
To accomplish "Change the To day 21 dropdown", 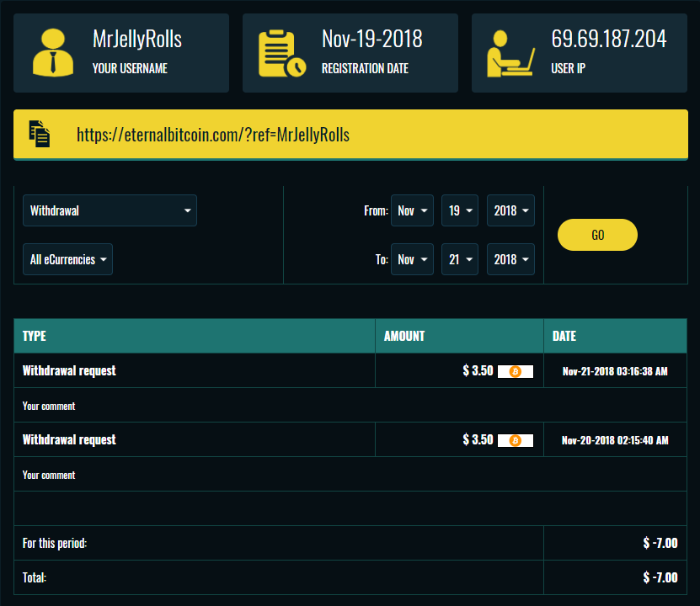I will [x=460, y=259].
